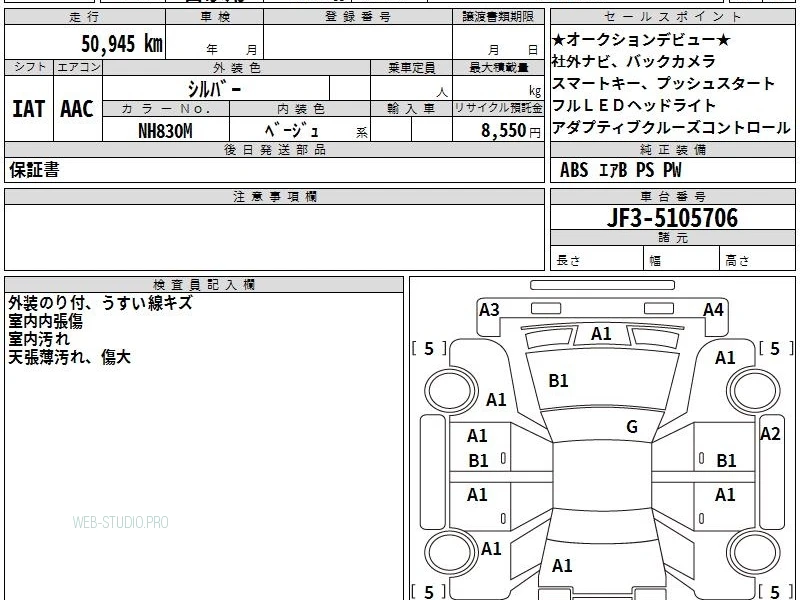Image resolution: width=800 pixels, height=600 pixels.
Task: Click the A3 damage mark on diagram
Action: coord(489,310)
